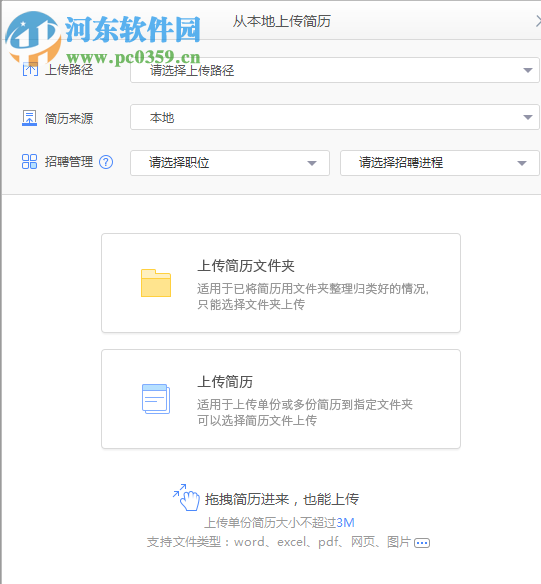Open the 请选择招聘进程 dropdown
Image resolution: width=541 pixels, height=584 pixels.
point(440,163)
